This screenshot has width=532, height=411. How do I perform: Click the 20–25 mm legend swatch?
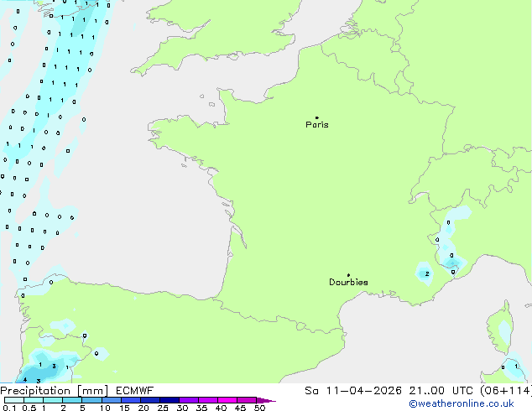pyautogui.click(x=149, y=400)
